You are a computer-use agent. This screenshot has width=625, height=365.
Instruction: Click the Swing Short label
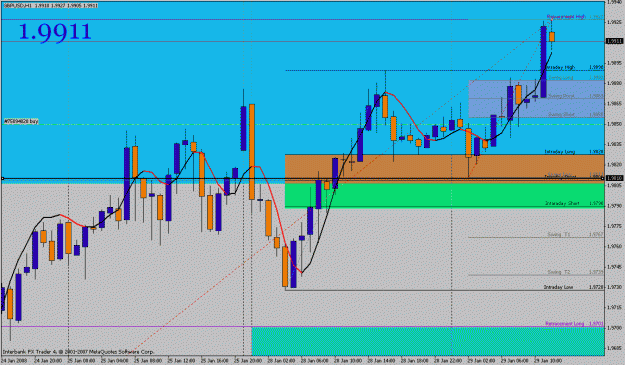point(561,114)
